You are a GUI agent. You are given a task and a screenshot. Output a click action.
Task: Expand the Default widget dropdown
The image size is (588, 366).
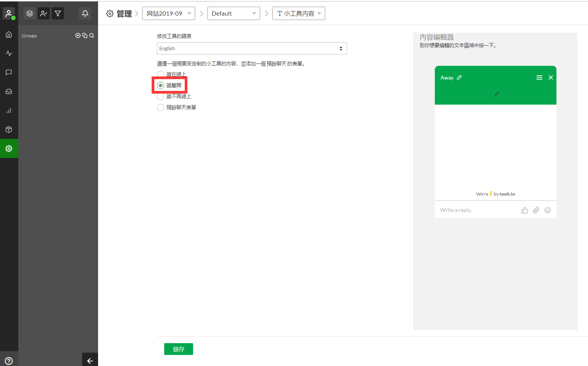233,14
